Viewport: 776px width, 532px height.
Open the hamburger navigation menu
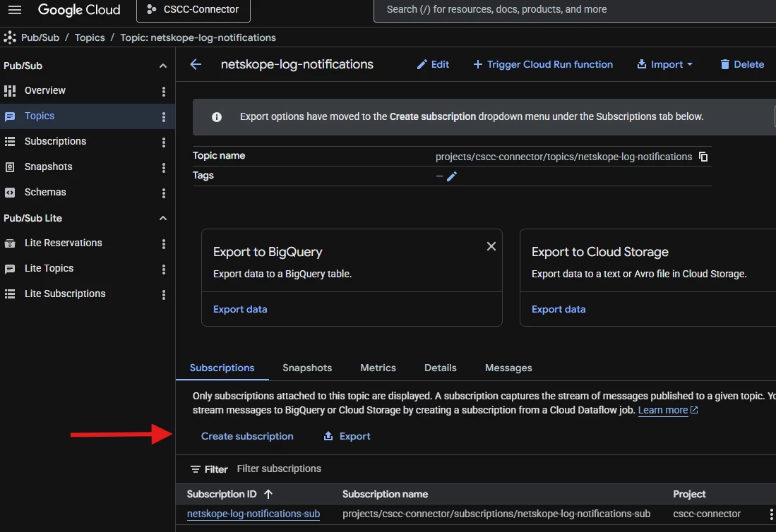(x=15, y=10)
